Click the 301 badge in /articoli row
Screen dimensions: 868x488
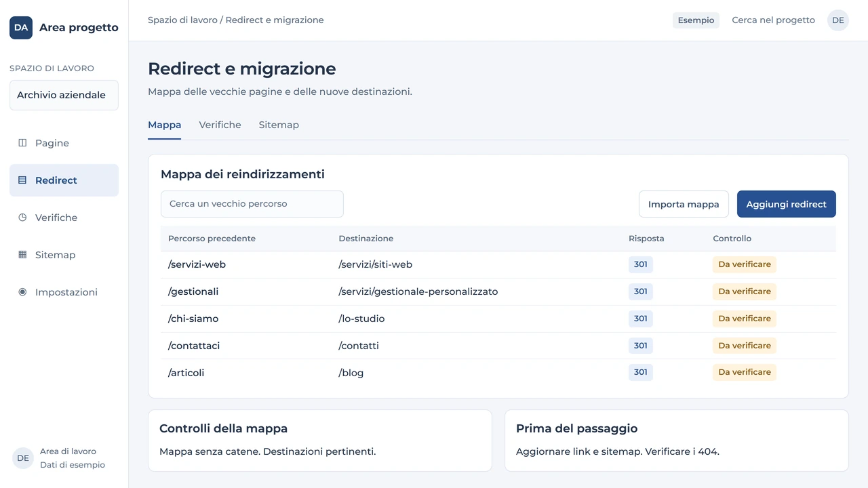[641, 372]
